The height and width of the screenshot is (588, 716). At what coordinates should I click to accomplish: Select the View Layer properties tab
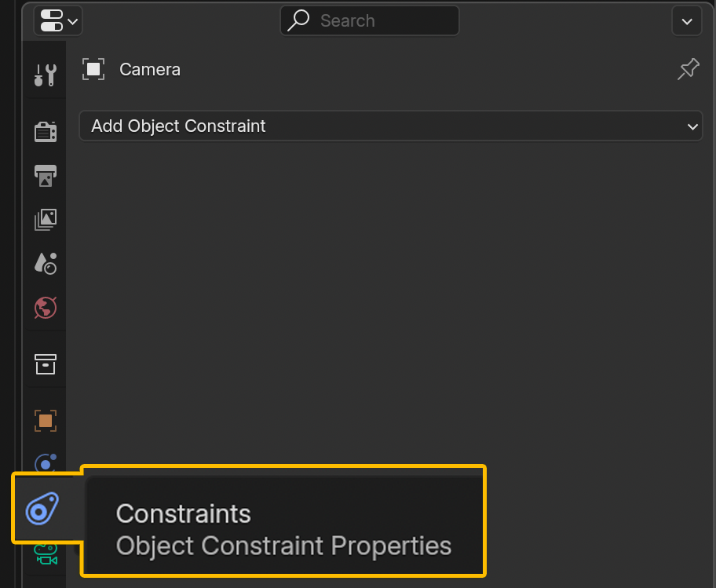[46, 219]
